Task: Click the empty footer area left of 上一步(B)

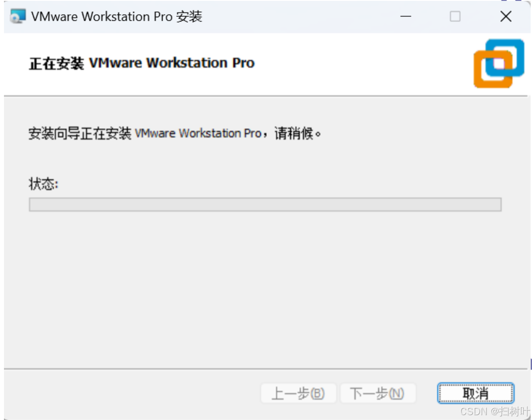Action: [x=132, y=393]
